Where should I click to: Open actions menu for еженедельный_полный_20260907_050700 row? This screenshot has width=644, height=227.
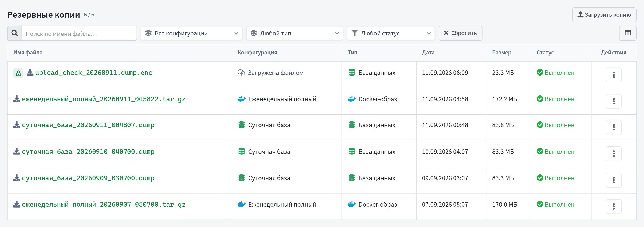tap(613, 206)
